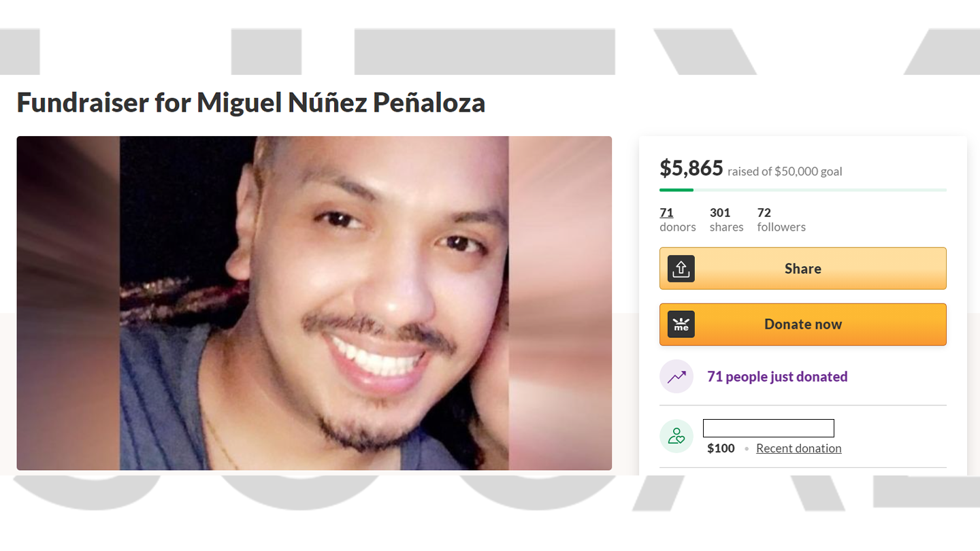This screenshot has width=980, height=551.
Task: Open the underlined 71 donors count
Action: 666,213
